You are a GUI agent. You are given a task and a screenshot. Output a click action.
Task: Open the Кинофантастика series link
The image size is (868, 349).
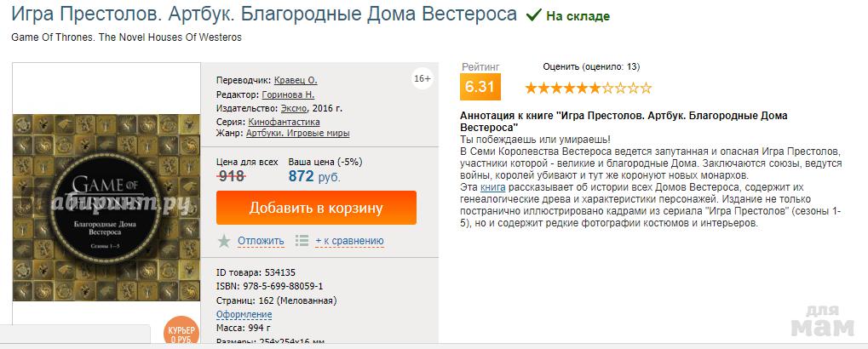[285, 121]
